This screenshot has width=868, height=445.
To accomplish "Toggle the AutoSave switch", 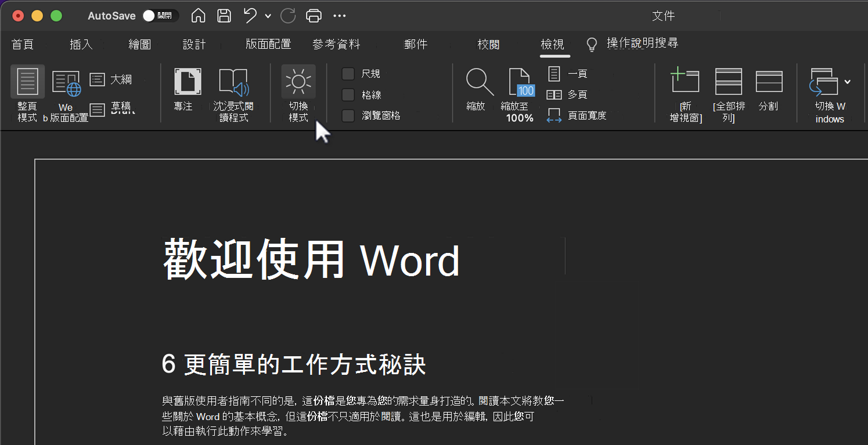I will tap(160, 16).
